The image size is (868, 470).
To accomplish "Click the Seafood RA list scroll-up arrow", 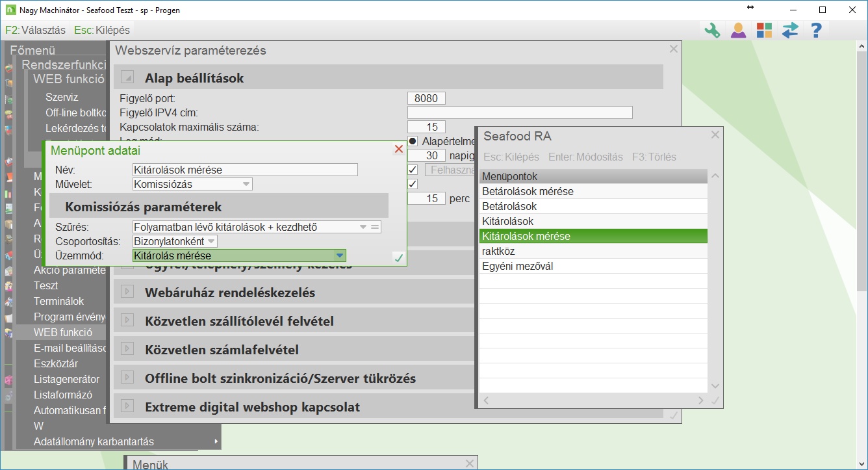I will [x=715, y=176].
